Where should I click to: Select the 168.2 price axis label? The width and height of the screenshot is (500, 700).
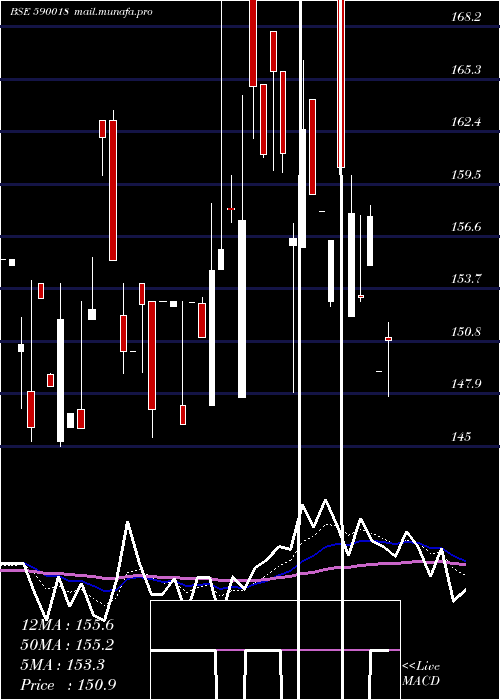coord(466,17)
